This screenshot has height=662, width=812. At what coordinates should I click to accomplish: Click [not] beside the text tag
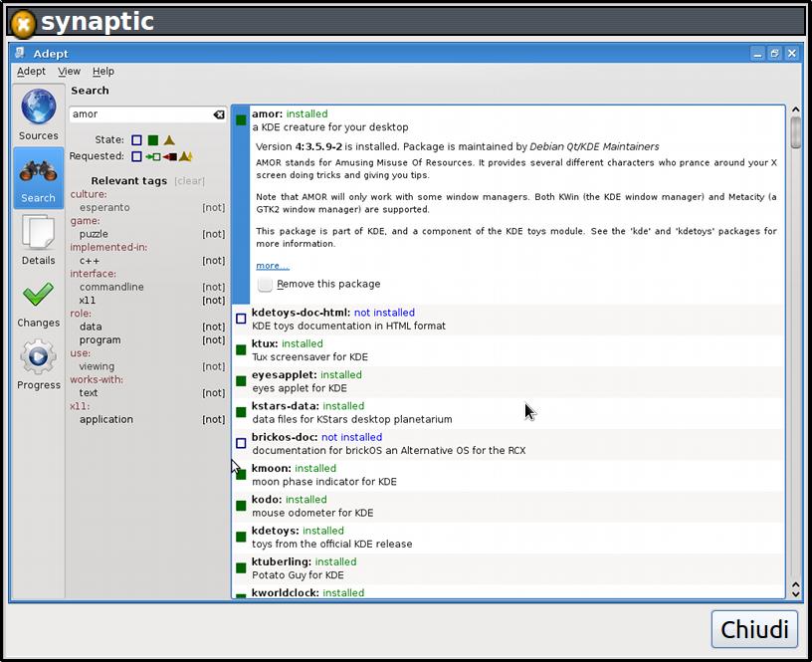pos(213,393)
